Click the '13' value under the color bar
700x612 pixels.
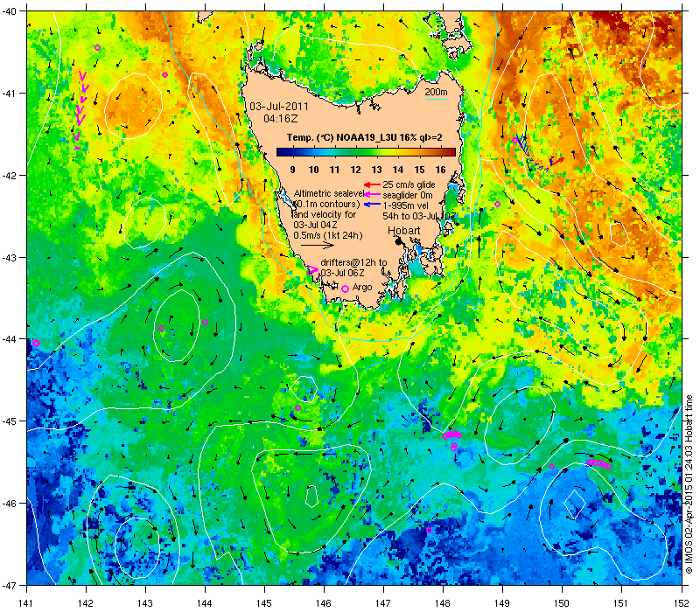[x=377, y=170]
